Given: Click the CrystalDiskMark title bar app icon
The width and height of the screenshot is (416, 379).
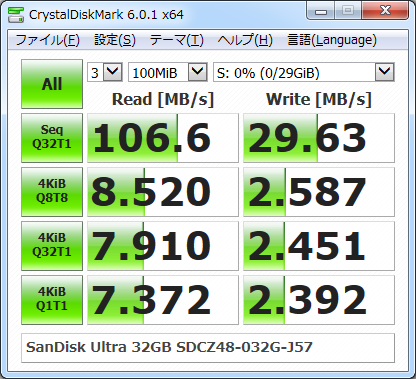Looking at the screenshot, I should pos(16,14).
